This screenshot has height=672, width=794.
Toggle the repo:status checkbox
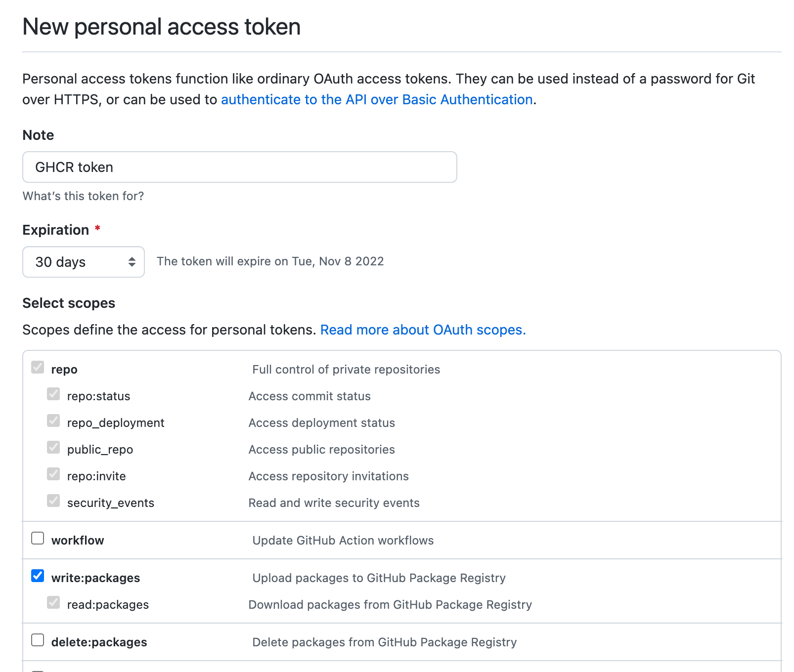[53, 394]
